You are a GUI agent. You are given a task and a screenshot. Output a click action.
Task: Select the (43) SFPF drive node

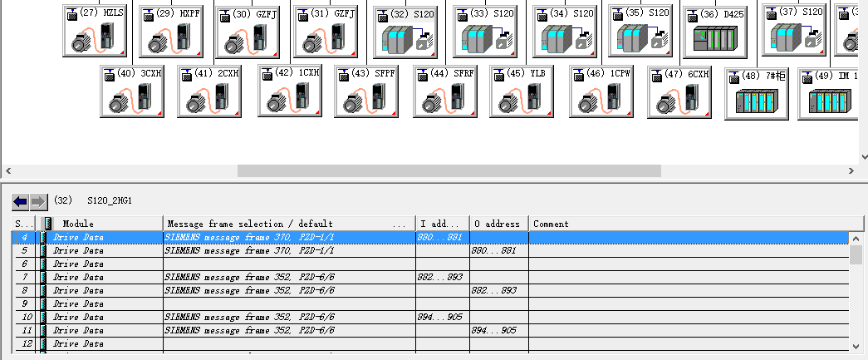(x=366, y=91)
